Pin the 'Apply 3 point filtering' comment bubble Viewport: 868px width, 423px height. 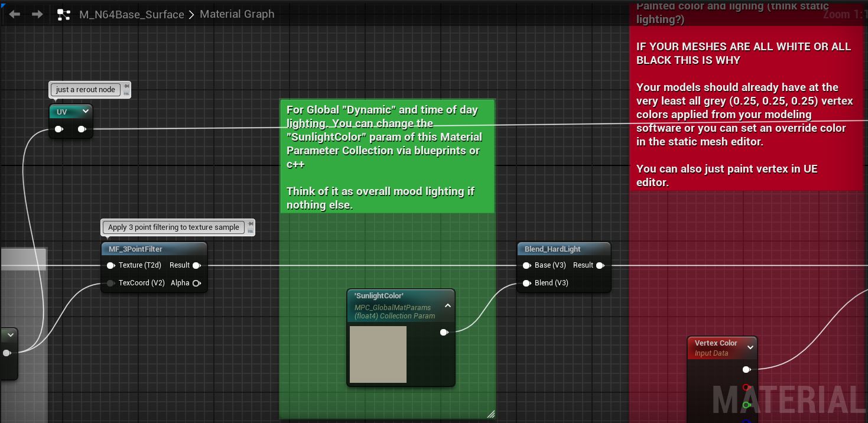[x=251, y=224]
